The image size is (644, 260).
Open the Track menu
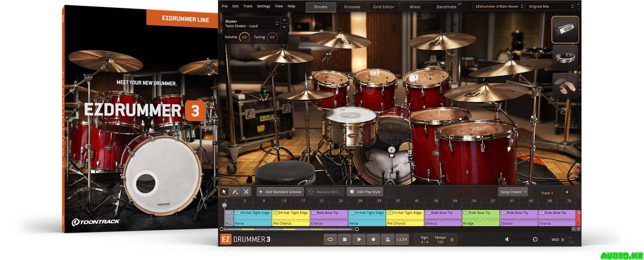click(248, 6)
